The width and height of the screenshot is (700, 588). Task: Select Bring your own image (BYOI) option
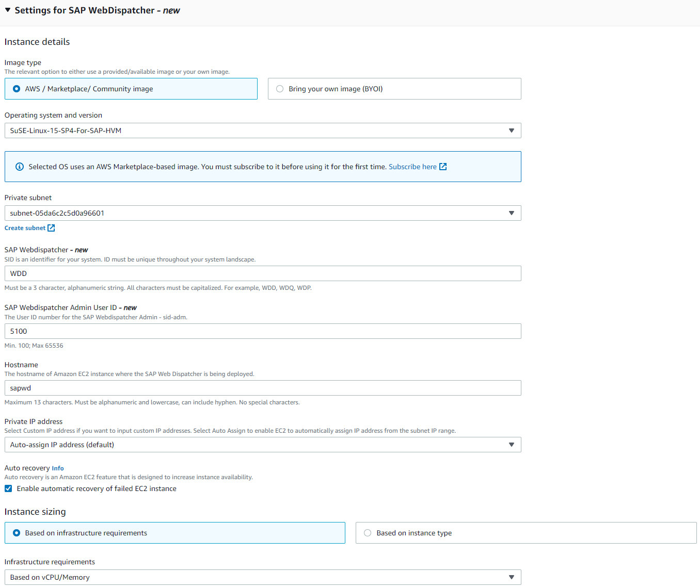394,89
